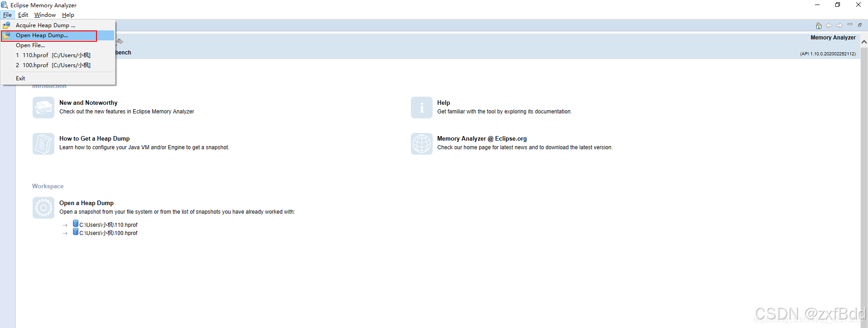Open the Edit menu
Viewport: 868px width, 328px height.
coord(23,15)
